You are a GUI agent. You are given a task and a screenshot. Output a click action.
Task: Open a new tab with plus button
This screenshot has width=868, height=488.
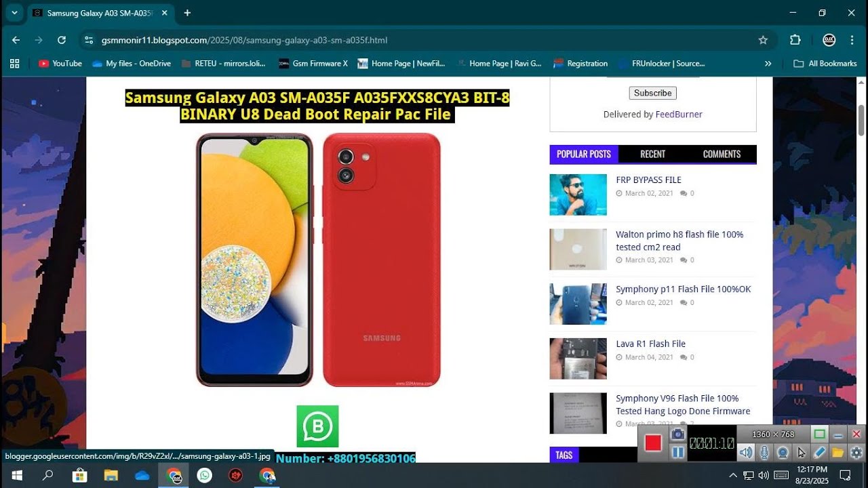(x=187, y=13)
